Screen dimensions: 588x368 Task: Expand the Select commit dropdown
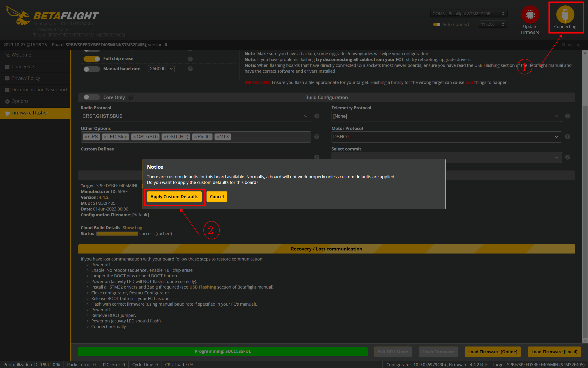446,157
